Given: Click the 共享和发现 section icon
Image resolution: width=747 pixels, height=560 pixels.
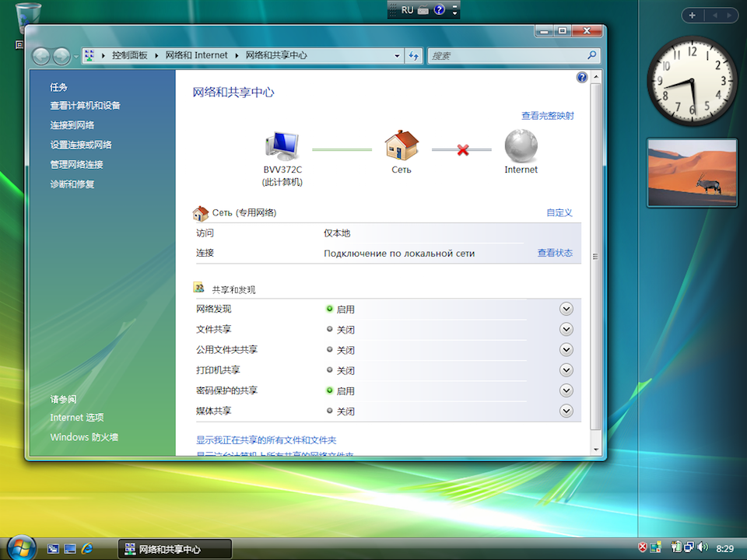Looking at the screenshot, I should pyautogui.click(x=199, y=288).
